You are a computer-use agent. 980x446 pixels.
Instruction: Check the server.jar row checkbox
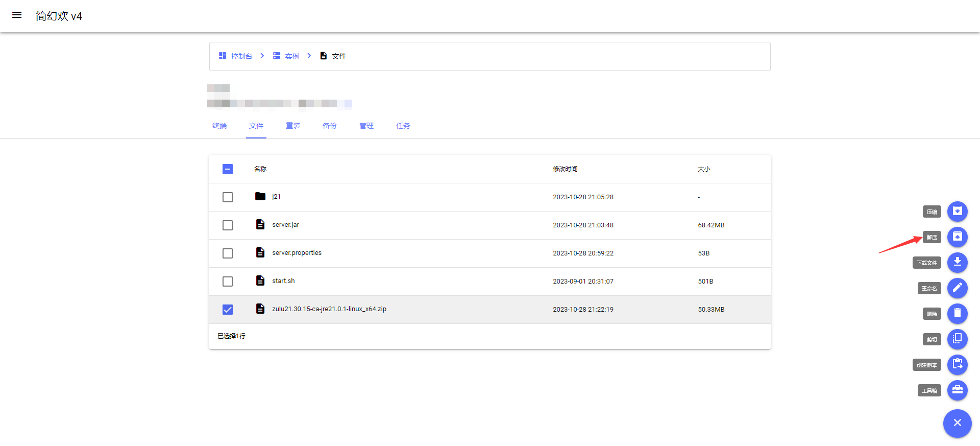228,225
